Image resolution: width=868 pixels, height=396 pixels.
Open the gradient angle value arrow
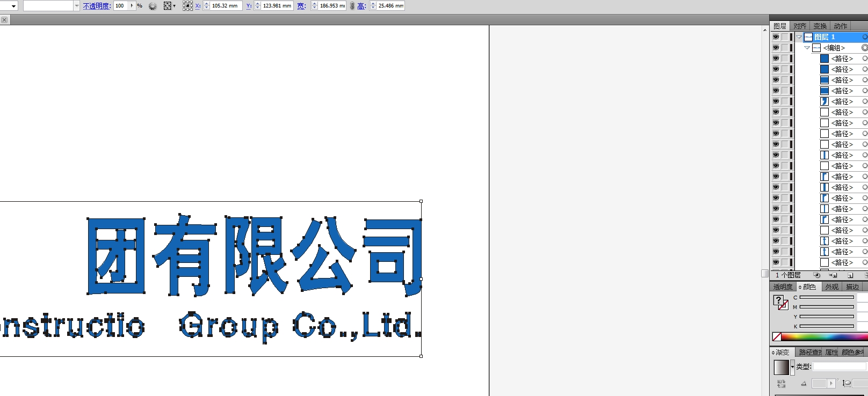pyautogui.click(x=831, y=383)
